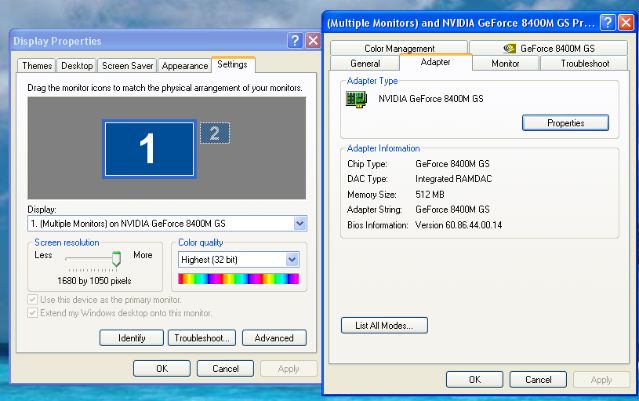Switch to the Desktop tab
This screenshot has width=639, height=401.
77,66
